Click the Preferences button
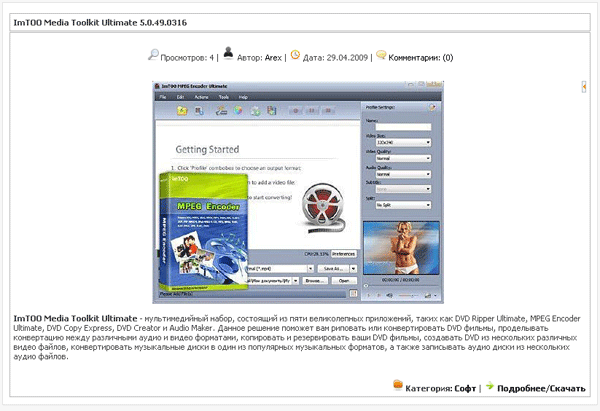 (344, 254)
